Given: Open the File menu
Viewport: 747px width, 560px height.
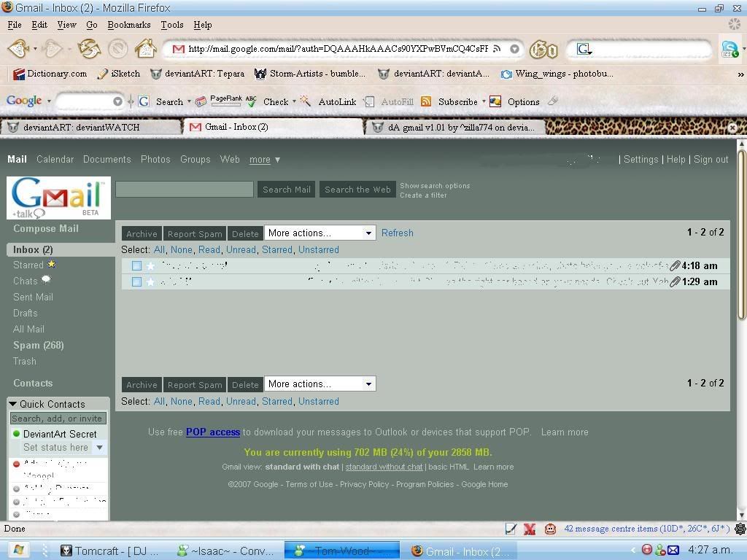Looking at the screenshot, I should 15,25.
